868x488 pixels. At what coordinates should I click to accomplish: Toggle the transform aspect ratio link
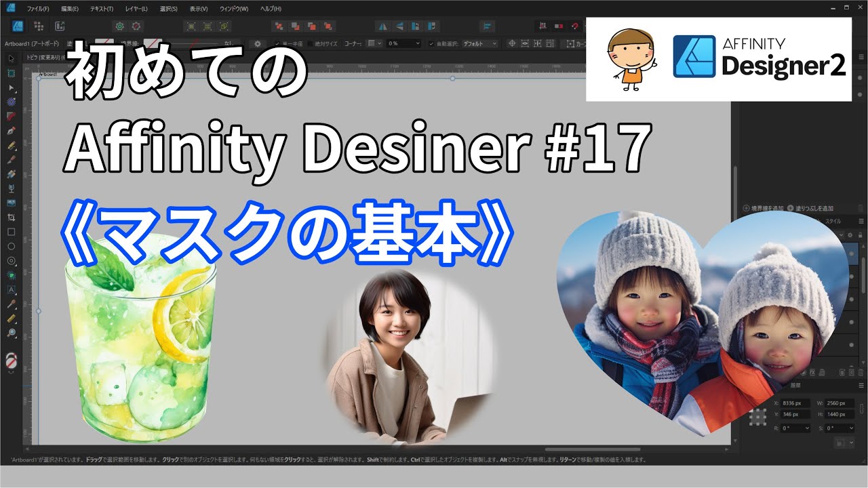(861, 409)
